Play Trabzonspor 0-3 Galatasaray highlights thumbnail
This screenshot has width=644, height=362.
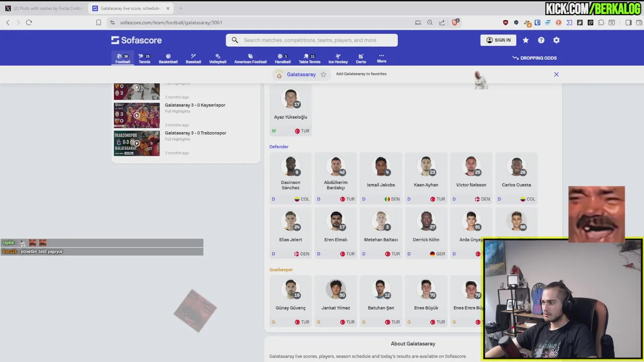[x=137, y=143]
